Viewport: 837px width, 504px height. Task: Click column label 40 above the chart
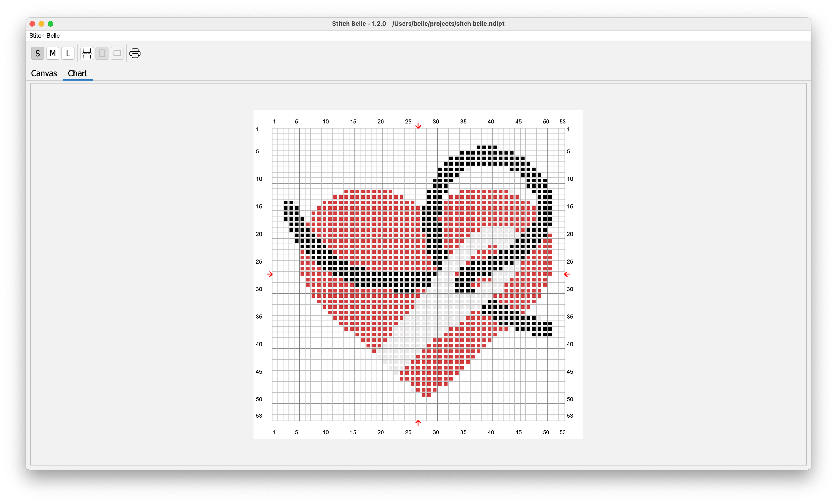coord(490,122)
